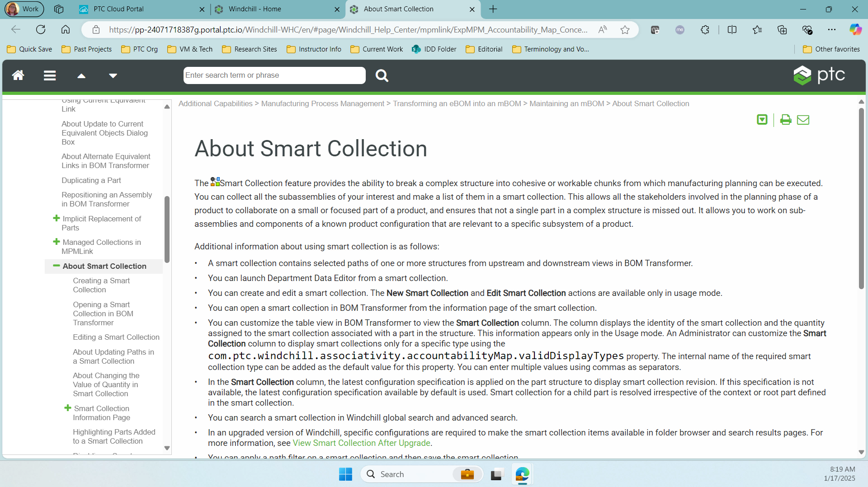Click the green print icon
This screenshot has width=868, height=487.
pos(786,120)
